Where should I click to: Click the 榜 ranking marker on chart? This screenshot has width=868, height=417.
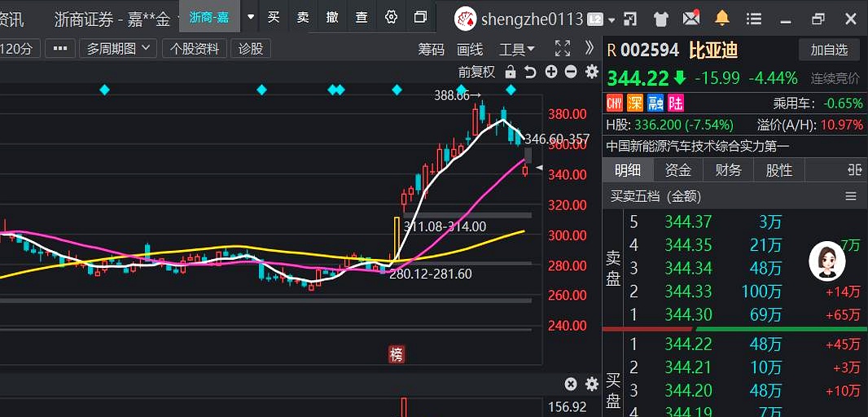(397, 354)
